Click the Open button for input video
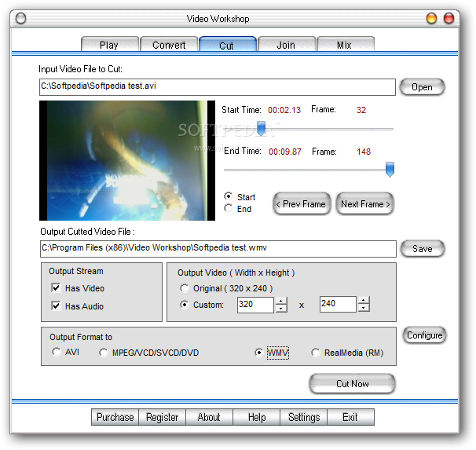The width and height of the screenshot is (476, 450). click(422, 87)
